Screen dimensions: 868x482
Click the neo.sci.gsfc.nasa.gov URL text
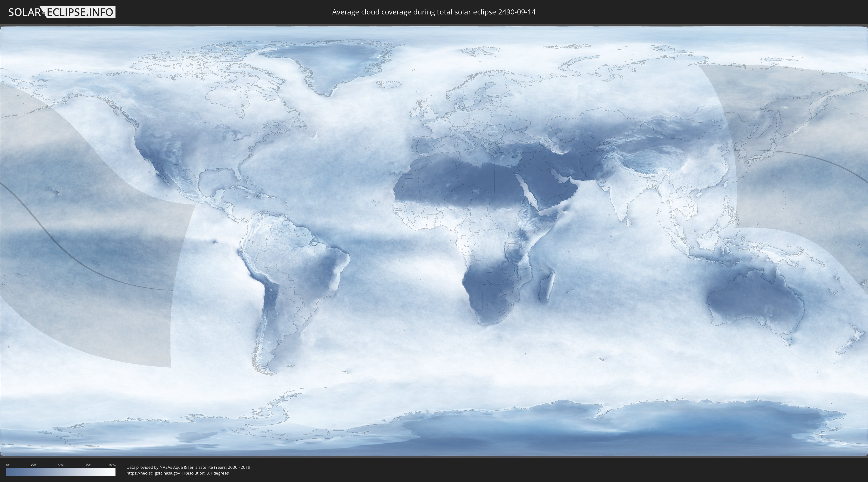(153, 473)
